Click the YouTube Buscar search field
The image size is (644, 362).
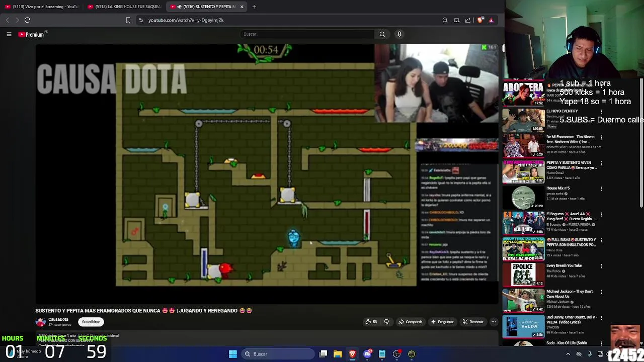click(307, 34)
